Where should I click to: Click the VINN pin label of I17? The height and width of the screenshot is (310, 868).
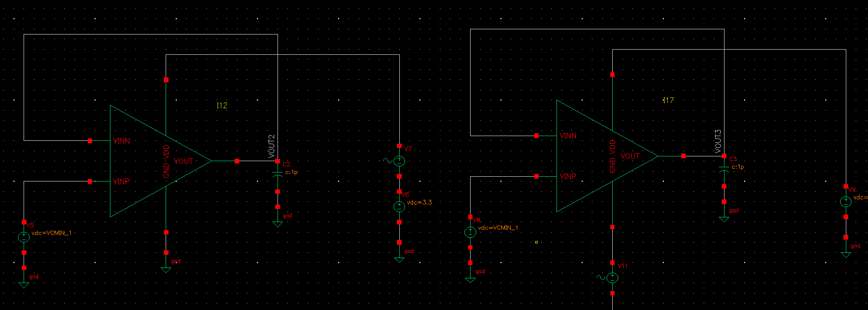point(568,136)
